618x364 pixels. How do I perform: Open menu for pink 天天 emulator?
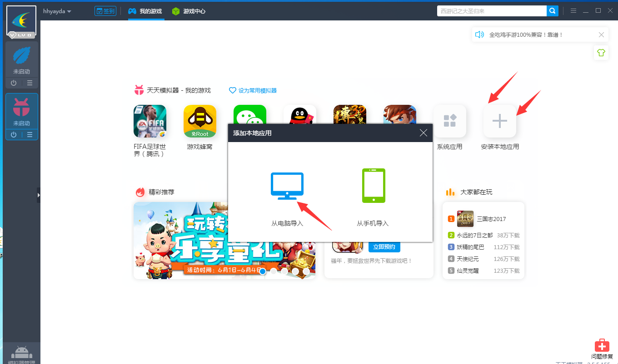tap(30, 135)
